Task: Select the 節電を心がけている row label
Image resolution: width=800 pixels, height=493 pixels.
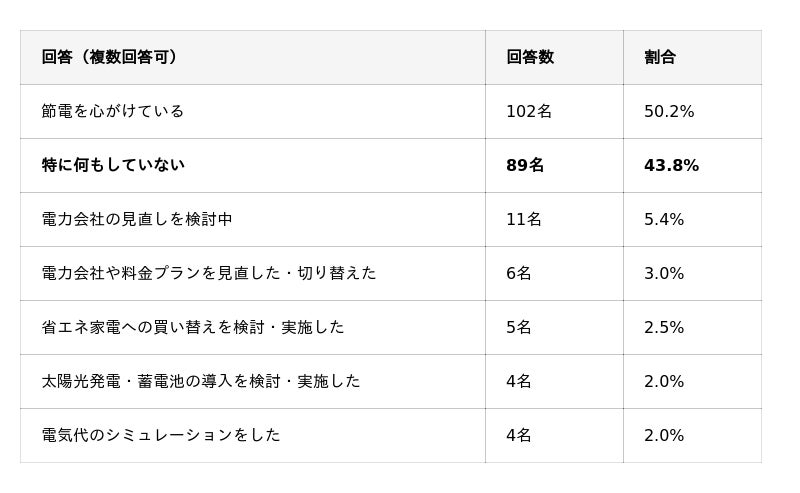Action: [113, 111]
